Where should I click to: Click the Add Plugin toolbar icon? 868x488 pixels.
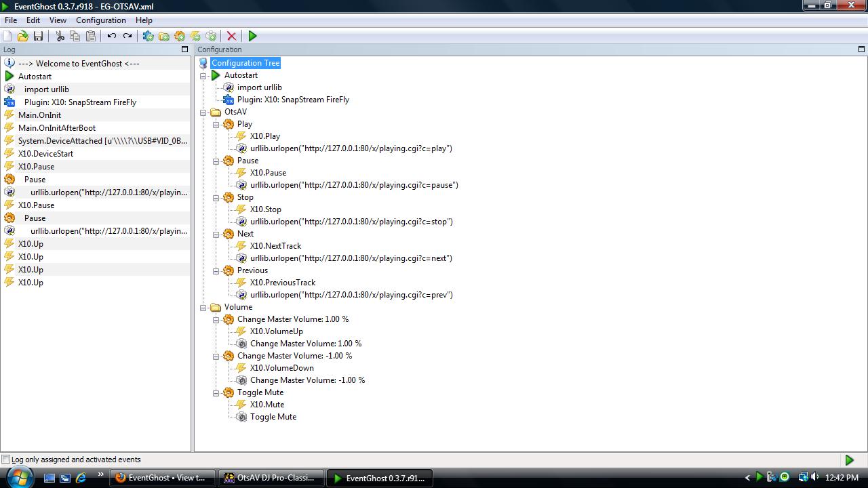[x=148, y=36]
